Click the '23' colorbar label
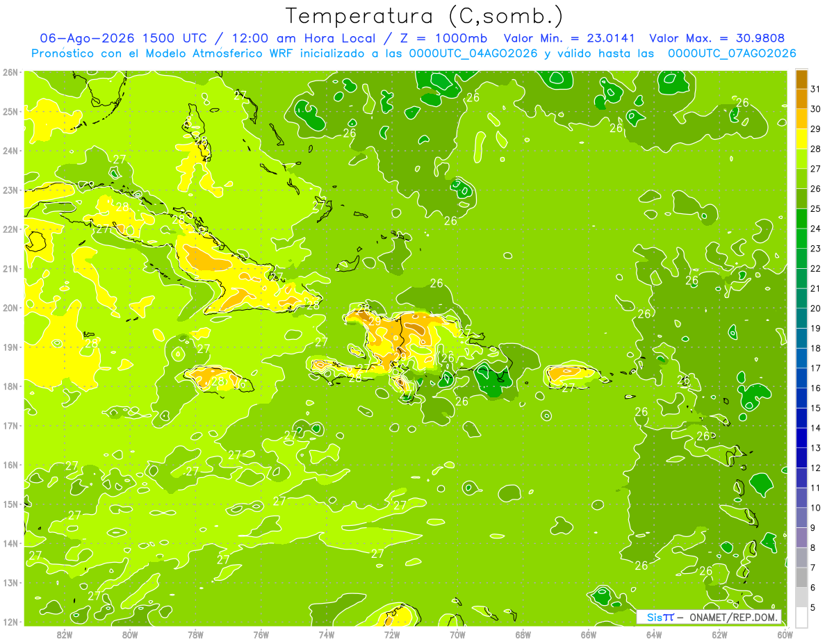834x644 pixels. pos(816,248)
